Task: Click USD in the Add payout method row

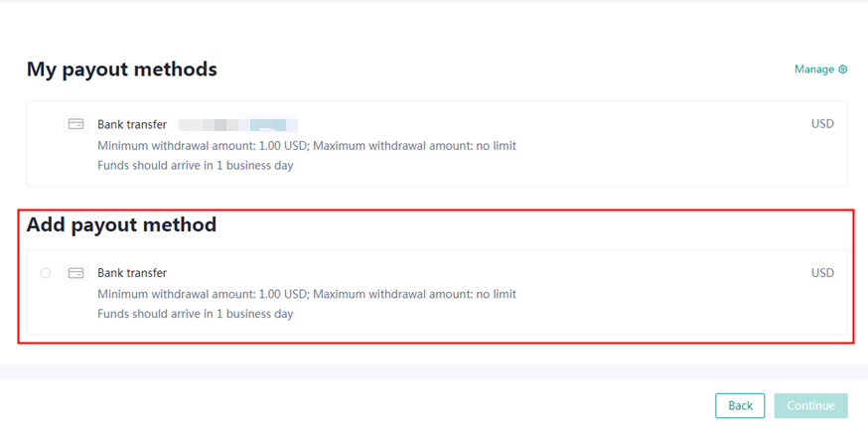Action: coord(822,273)
